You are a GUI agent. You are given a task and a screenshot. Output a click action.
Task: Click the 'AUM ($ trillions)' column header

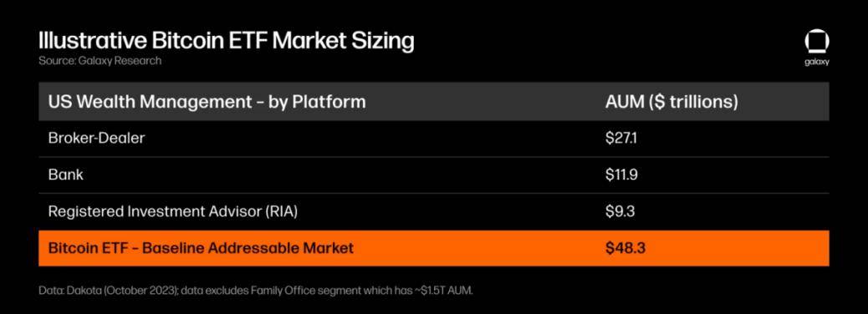click(671, 102)
